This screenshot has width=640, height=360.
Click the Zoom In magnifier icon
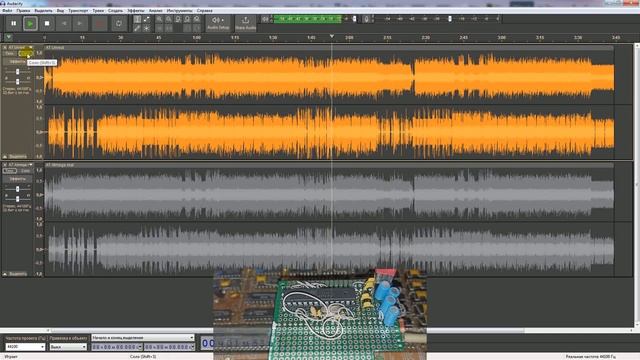tap(159, 19)
